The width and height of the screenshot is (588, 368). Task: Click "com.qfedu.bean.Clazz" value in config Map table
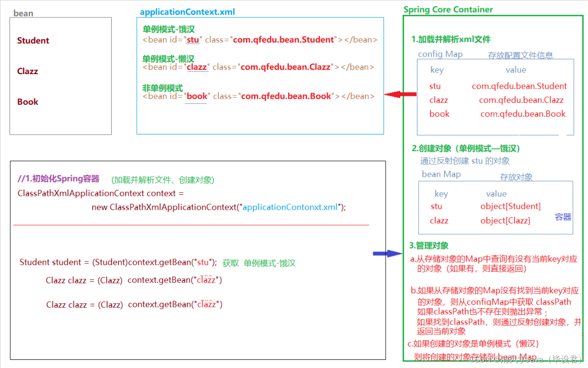click(521, 100)
